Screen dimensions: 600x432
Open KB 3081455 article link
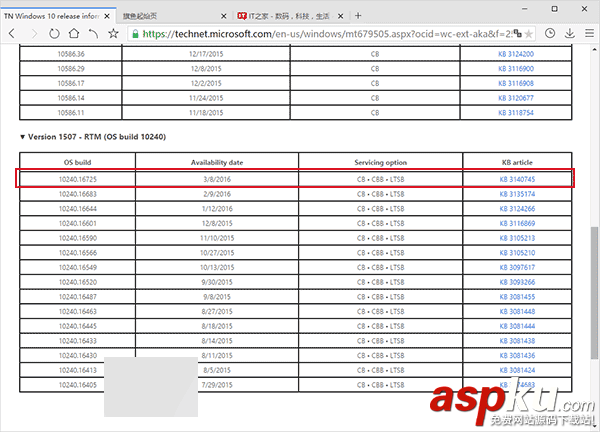[x=517, y=297]
